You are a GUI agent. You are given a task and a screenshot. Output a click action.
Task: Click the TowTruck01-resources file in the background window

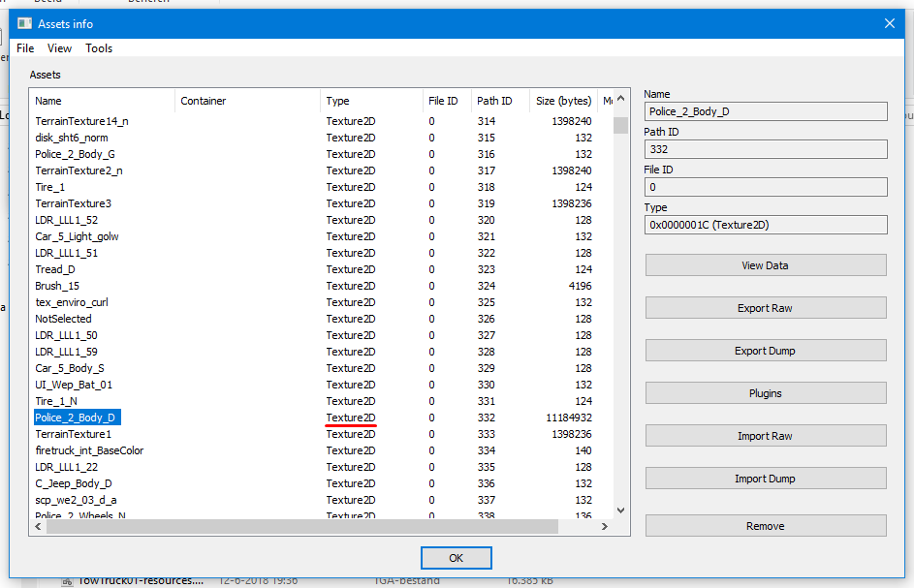pyautogui.click(x=140, y=581)
